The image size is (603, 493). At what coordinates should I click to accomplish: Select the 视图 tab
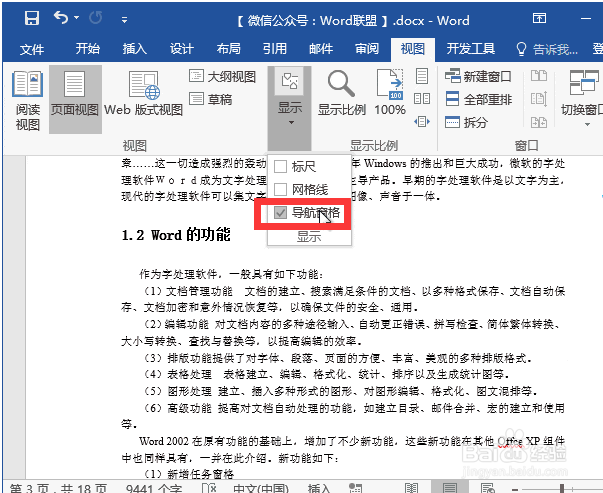(413, 49)
